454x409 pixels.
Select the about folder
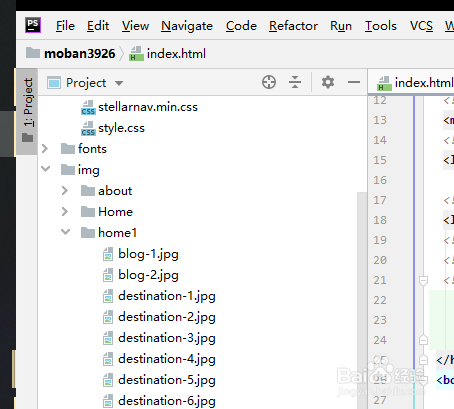pos(106,191)
